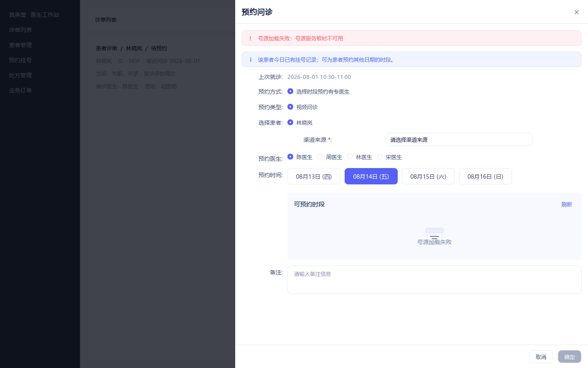Select 选择时段预约有专医生 radio option
Image resolution: width=588 pixels, height=368 pixels.
tap(290, 91)
